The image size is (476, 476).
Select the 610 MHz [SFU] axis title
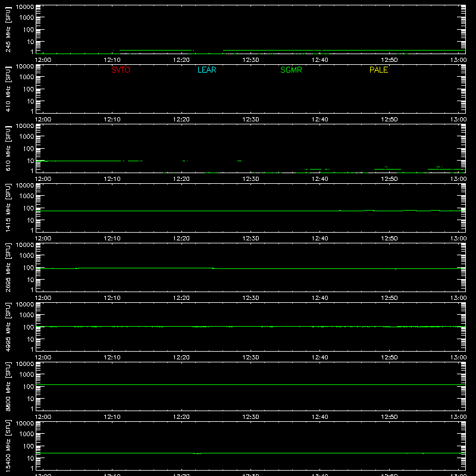coord(8,148)
